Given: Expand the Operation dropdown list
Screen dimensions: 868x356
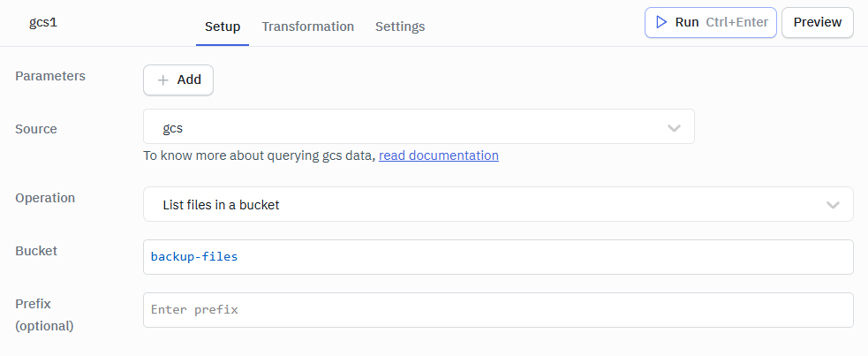Looking at the screenshot, I should (x=497, y=205).
